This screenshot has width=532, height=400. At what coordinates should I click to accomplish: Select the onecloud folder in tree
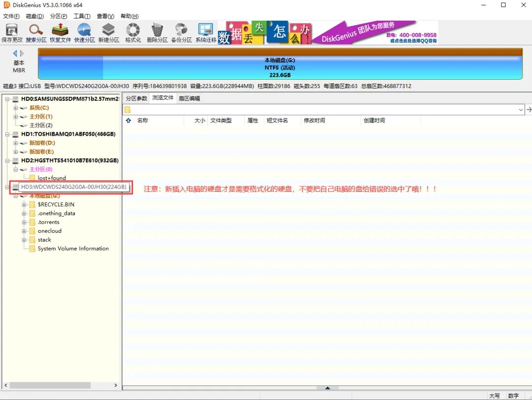coord(50,231)
